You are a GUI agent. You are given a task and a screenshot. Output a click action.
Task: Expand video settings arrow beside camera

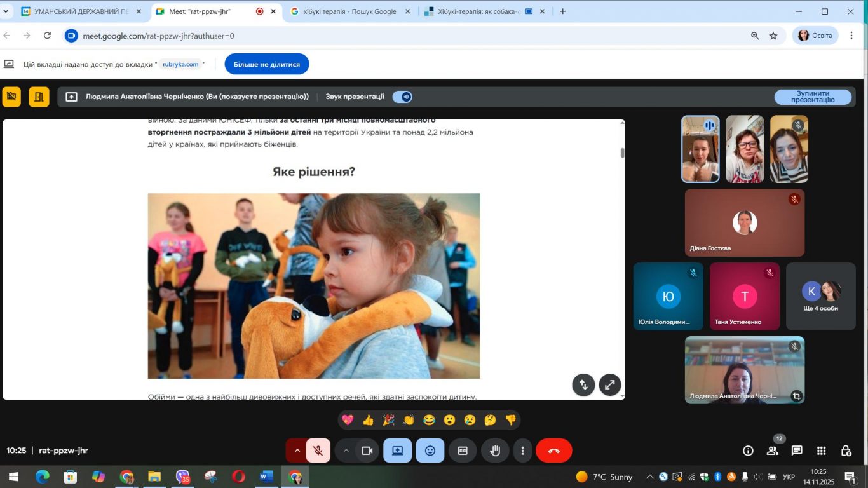tap(346, 451)
